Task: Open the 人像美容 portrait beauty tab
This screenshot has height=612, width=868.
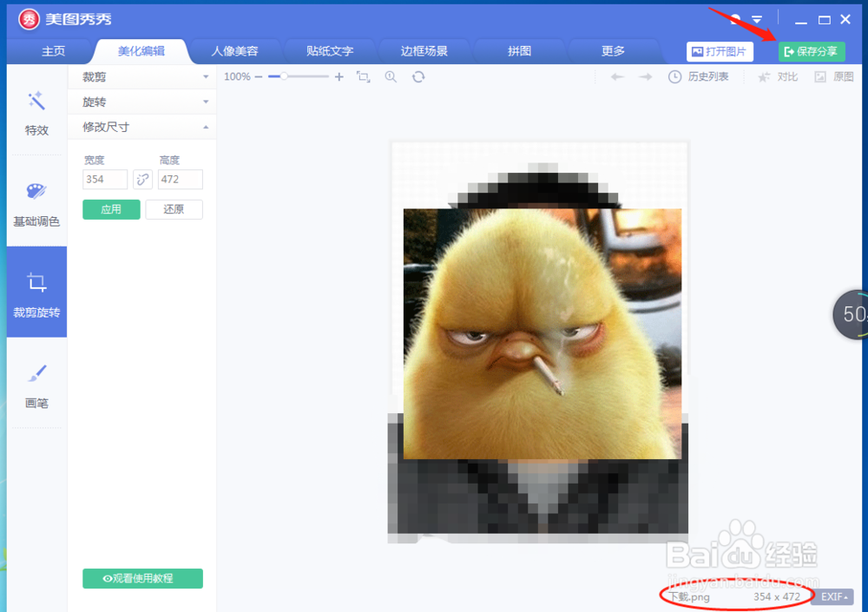Action: (234, 51)
